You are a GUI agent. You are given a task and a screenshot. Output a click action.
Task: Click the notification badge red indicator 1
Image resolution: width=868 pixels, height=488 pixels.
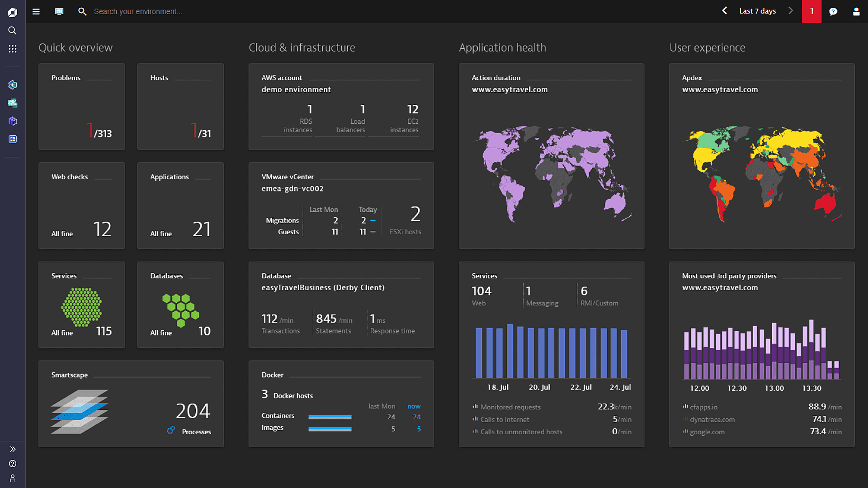tap(812, 11)
